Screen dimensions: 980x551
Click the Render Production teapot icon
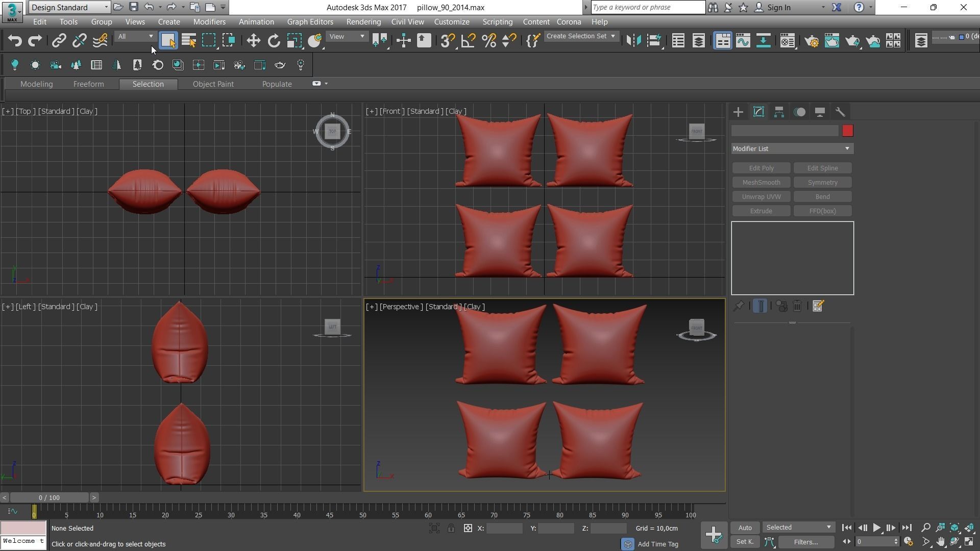852,40
